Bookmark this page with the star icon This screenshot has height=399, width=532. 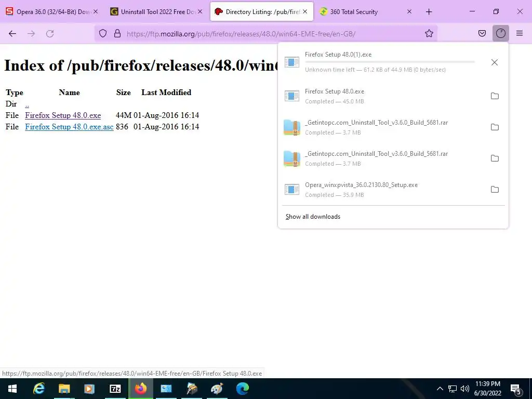pos(429,33)
